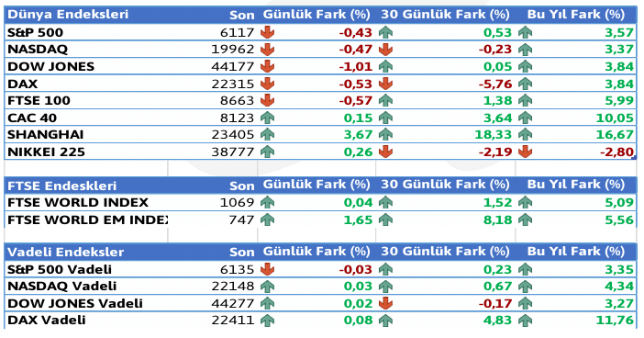Click the DOW JONES 30-day up arrow
The image size is (644, 338).
385,66
